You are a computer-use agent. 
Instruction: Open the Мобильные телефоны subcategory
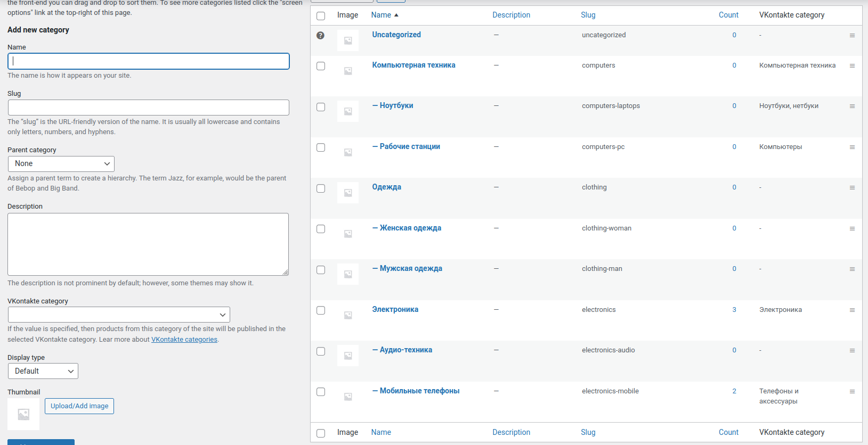click(416, 391)
